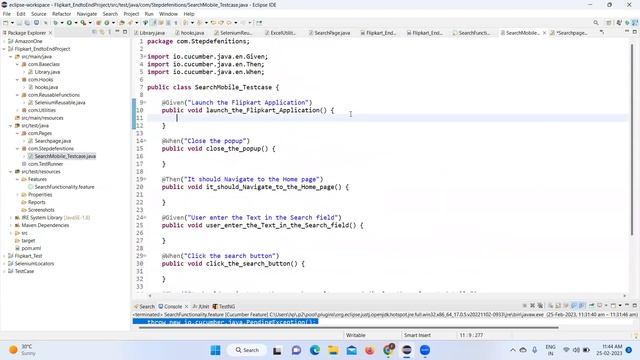640x360 pixels.
Task: Minimize the Console view panel
Action: pos(627,305)
